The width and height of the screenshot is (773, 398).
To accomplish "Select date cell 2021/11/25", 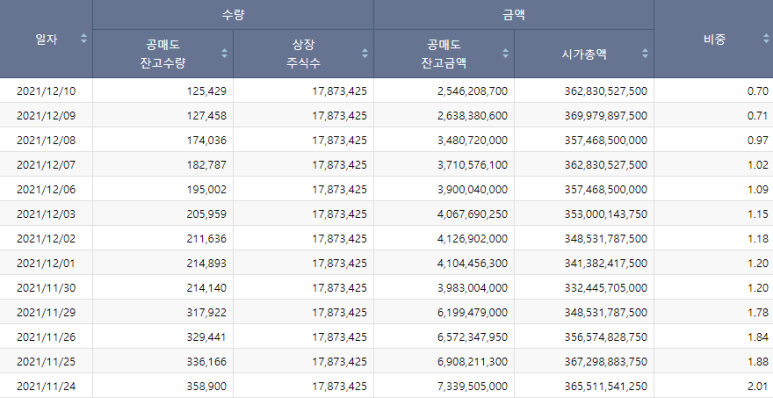I will click(x=46, y=362).
